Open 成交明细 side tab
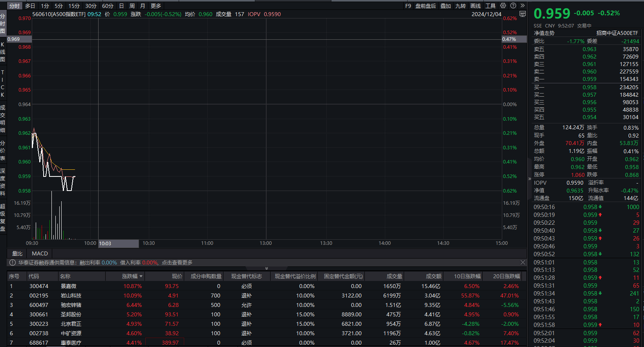The width and height of the screenshot is (644, 347). 3,119
